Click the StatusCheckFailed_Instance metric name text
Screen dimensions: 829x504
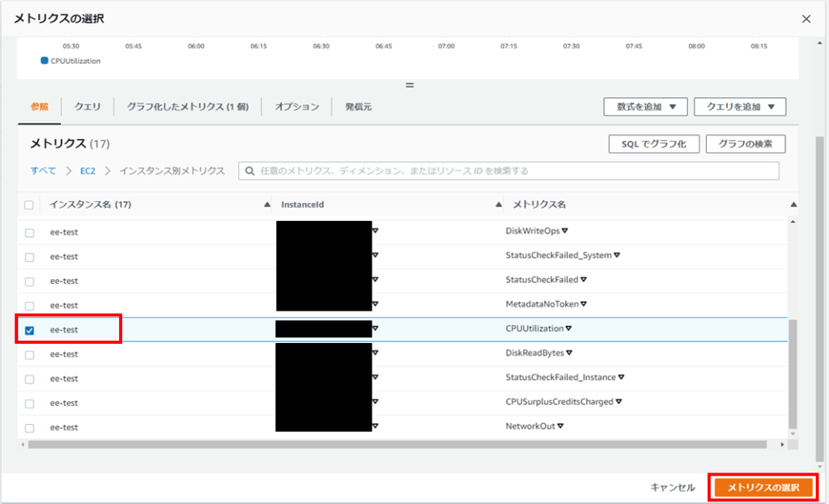[x=560, y=377]
